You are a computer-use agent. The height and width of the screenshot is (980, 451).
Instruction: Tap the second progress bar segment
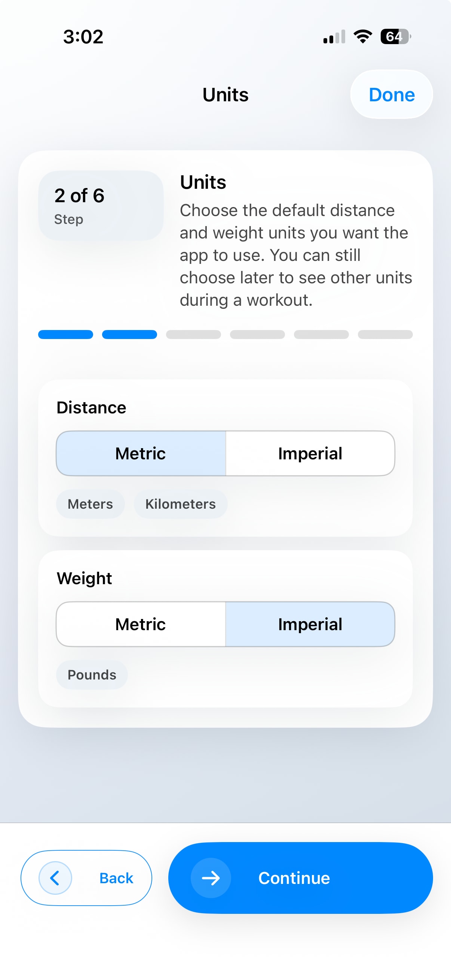pyautogui.click(x=129, y=335)
